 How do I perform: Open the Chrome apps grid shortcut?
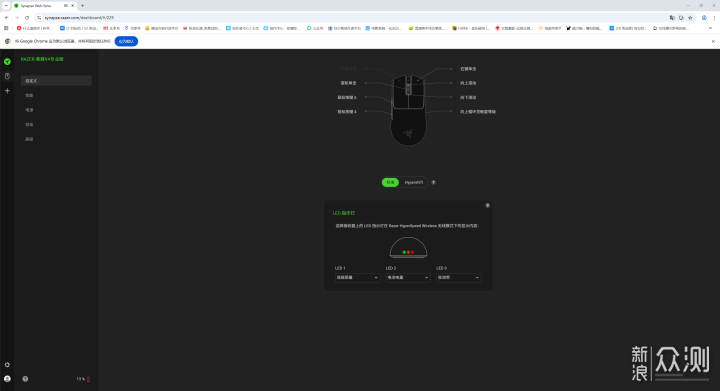[6, 28]
